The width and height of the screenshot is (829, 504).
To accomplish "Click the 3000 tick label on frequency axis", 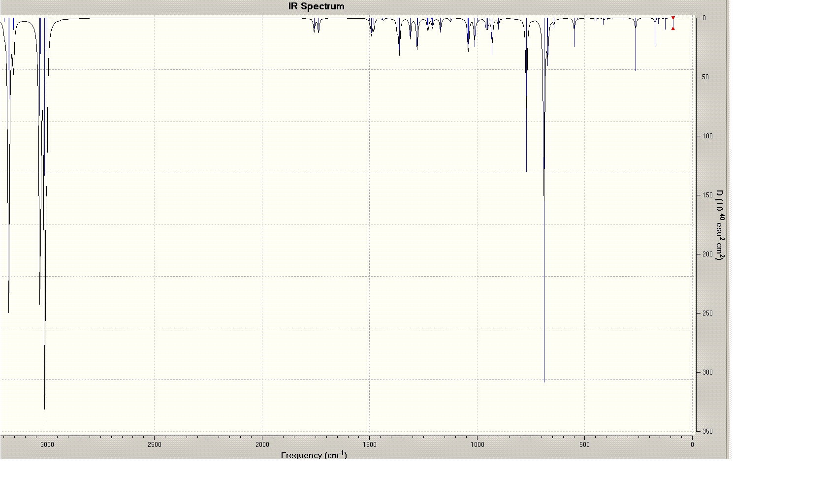I will tap(47, 444).
